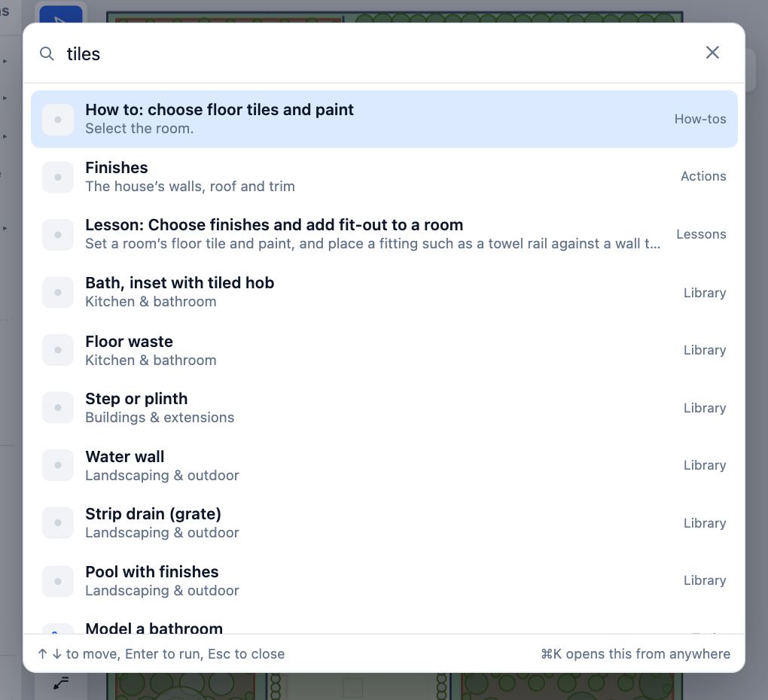Image resolution: width=768 pixels, height=700 pixels.
Task: Run the Finishes action result
Action: [384, 177]
